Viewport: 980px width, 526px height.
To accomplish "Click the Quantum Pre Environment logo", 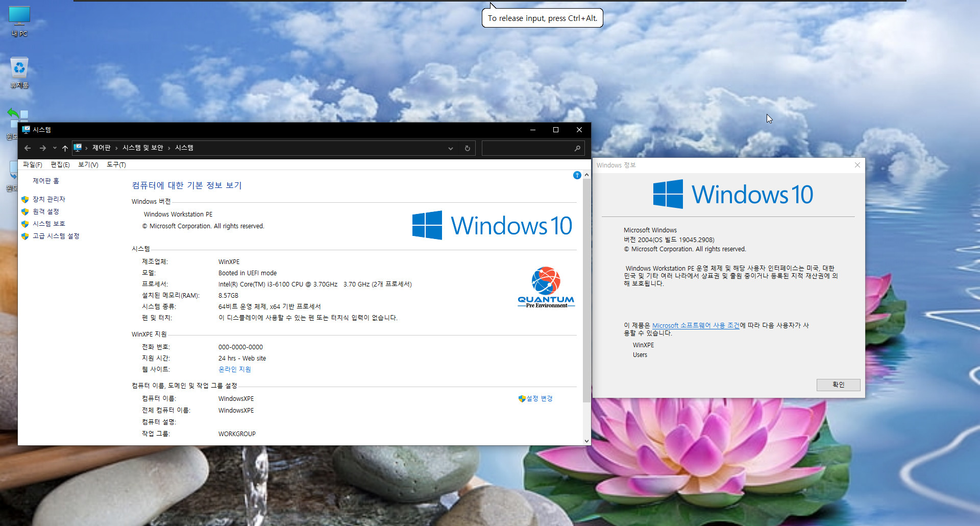I will point(546,287).
